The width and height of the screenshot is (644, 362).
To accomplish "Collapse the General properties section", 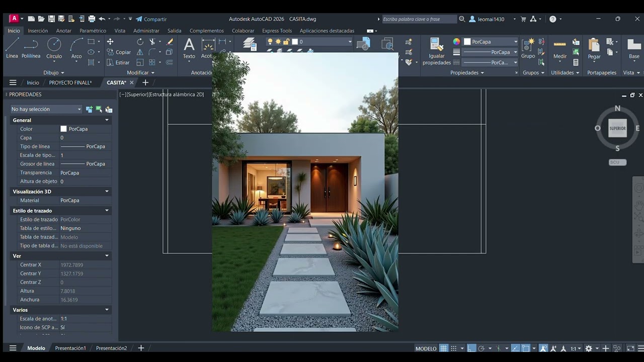I will [107, 120].
